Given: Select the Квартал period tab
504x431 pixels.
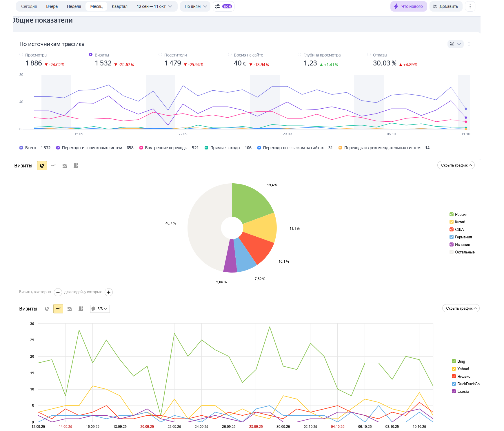Looking at the screenshot, I should click(119, 6).
